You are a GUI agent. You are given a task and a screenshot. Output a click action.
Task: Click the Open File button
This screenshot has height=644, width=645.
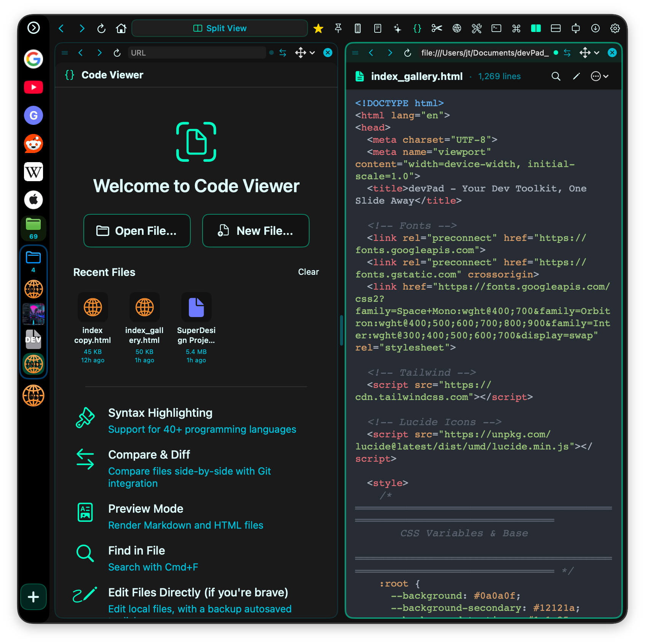coord(137,231)
